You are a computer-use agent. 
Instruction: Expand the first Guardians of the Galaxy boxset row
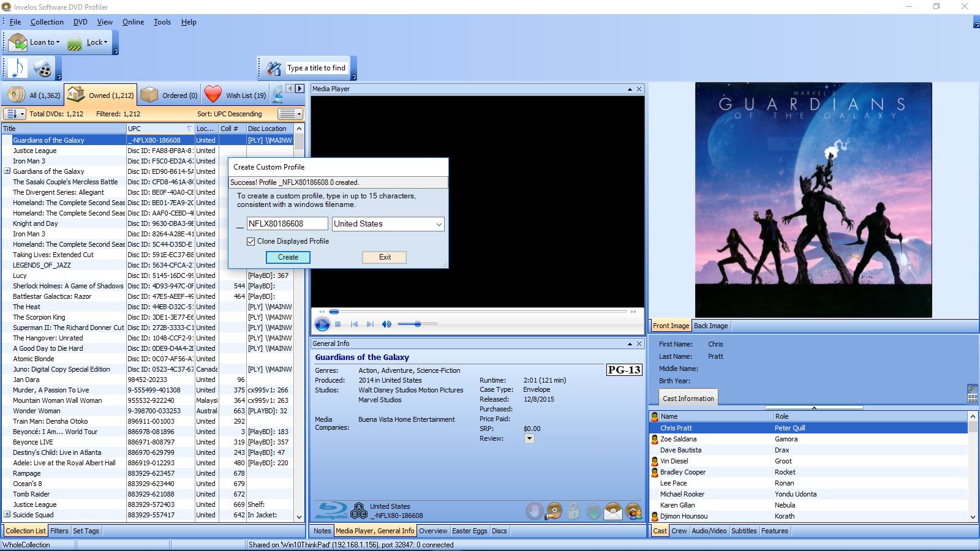(7, 171)
